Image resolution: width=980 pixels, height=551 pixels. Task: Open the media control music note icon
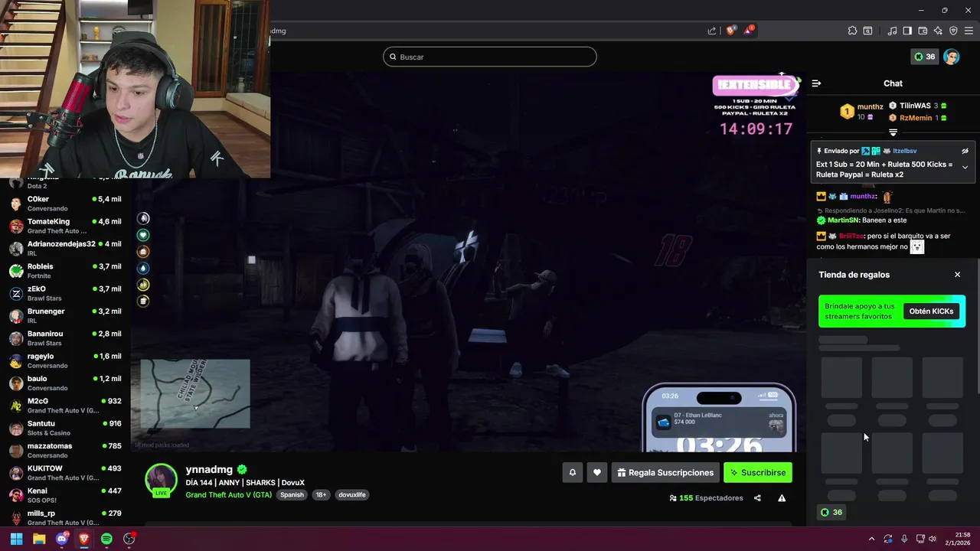[892, 31]
